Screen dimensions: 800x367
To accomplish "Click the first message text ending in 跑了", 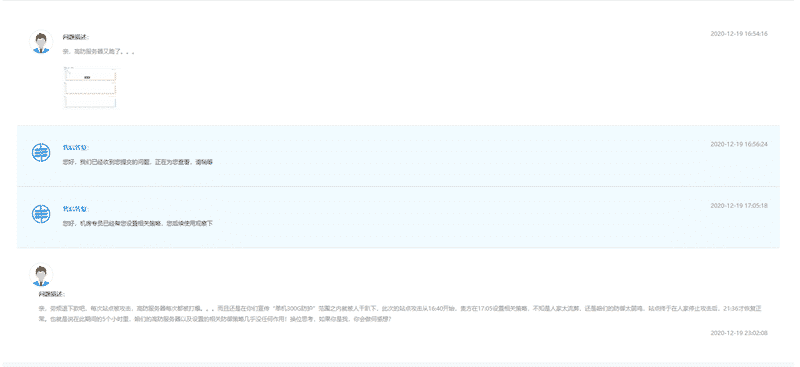I will coord(98,52).
